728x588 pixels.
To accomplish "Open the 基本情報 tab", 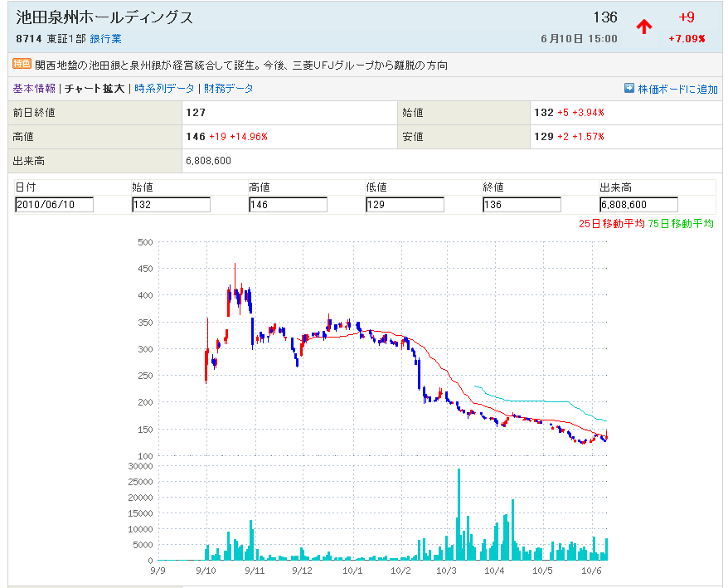I will pyautogui.click(x=34, y=88).
